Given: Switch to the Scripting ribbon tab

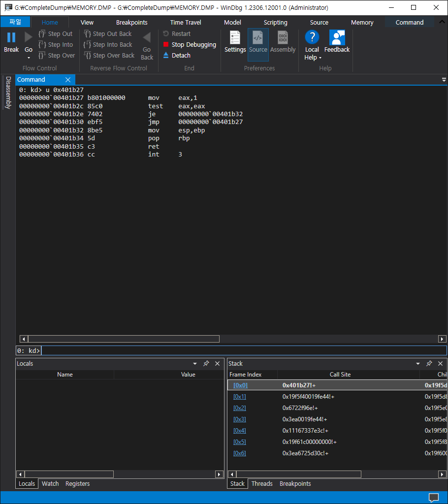Looking at the screenshot, I should (275, 23).
